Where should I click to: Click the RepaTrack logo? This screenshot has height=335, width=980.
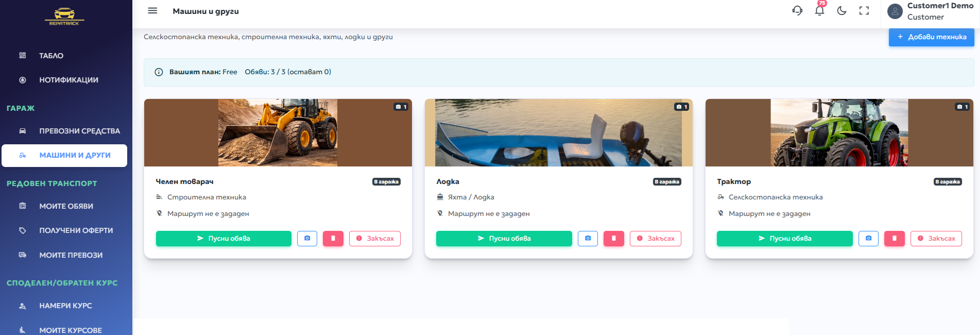[64, 16]
